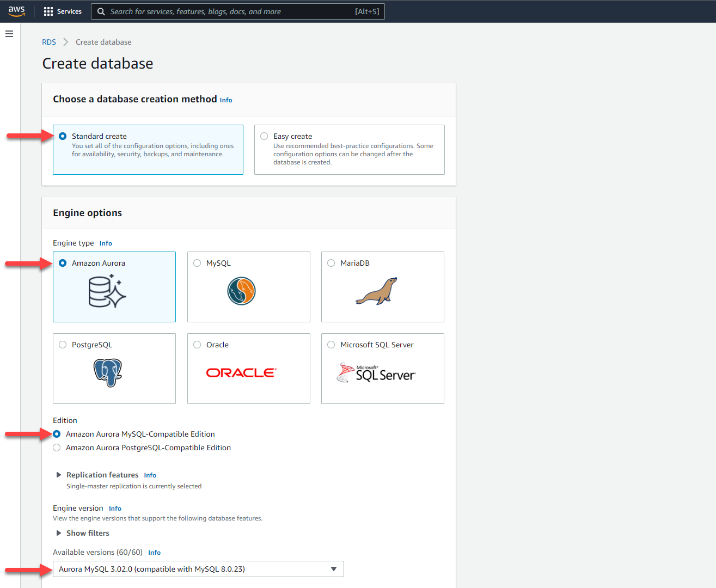Click the AWS logo icon

click(x=16, y=11)
